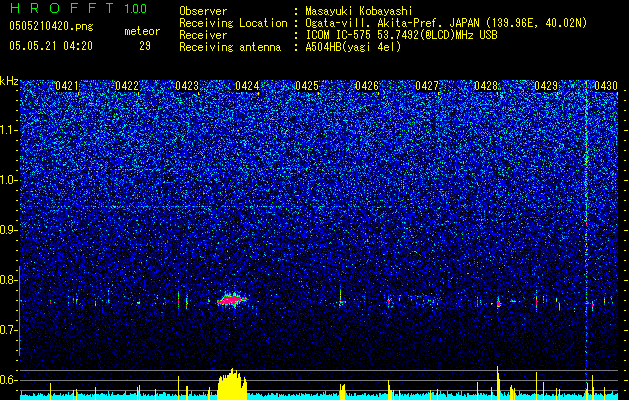The height and width of the screenshot is (400, 629).
Task: Click the 0430 time marker
Action: tap(606, 86)
